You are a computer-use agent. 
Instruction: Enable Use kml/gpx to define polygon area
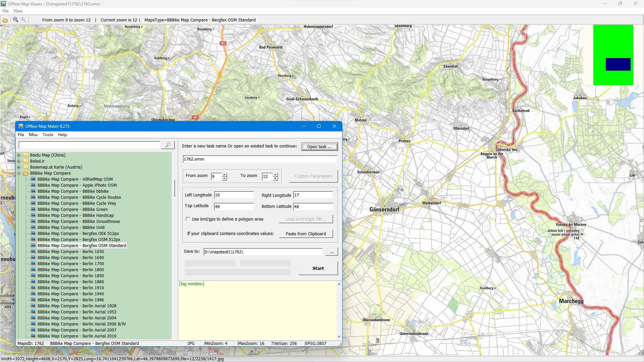188,219
